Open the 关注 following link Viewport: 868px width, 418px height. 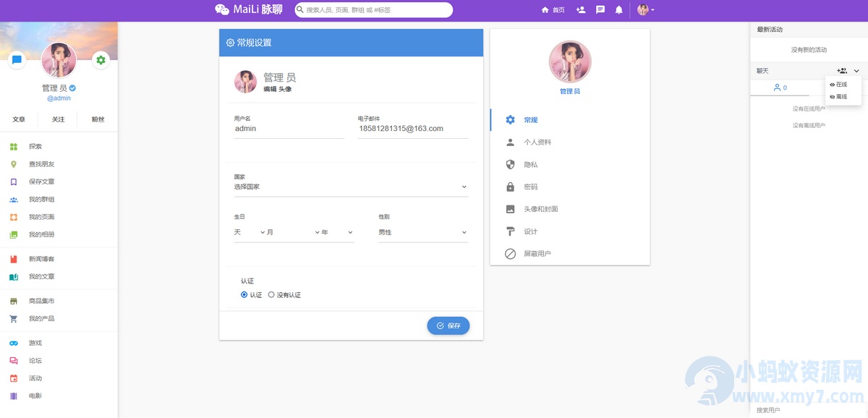pyautogui.click(x=58, y=119)
